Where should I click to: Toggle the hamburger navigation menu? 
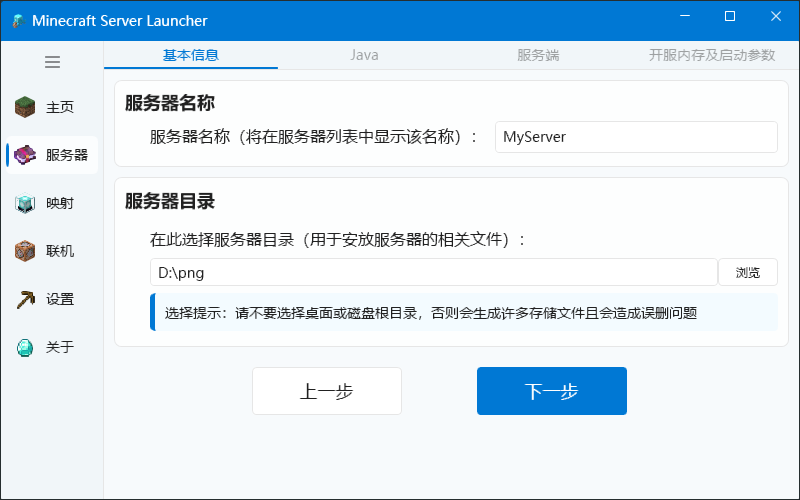[52, 62]
